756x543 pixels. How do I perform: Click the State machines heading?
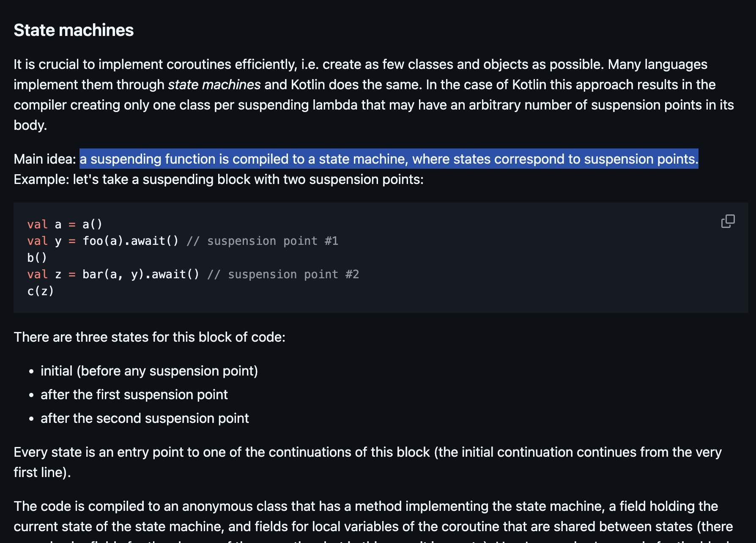[74, 30]
